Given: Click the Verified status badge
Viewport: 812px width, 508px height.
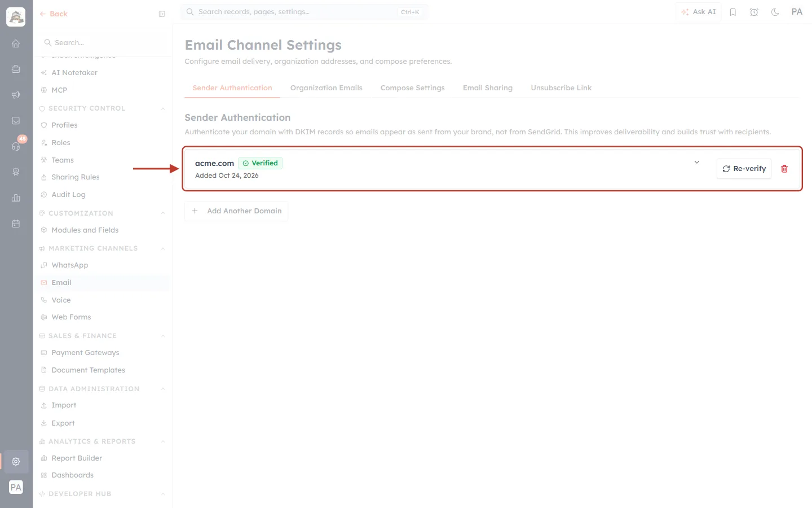Looking at the screenshot, I should pyautogui.click(x=261, y=163).
